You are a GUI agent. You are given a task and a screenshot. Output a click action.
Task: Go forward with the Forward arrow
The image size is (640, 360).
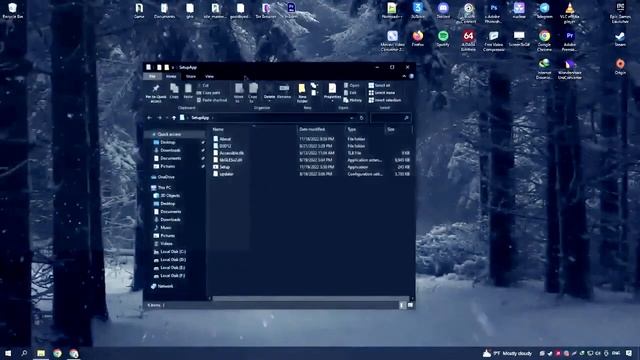click(159, 118)
